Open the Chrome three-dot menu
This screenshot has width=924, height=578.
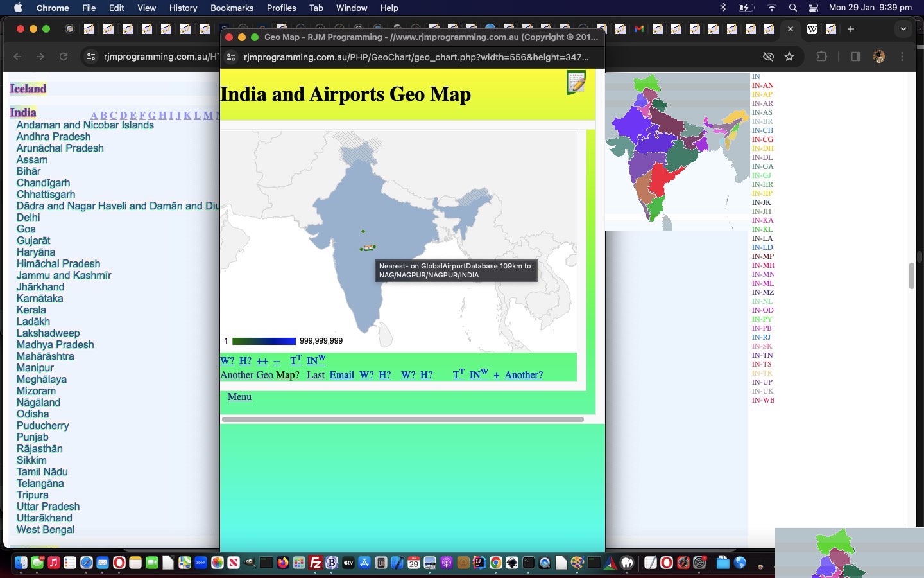902,57
